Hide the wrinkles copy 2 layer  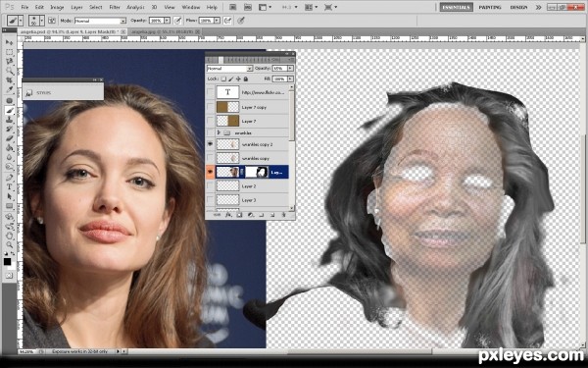(x=210, y=144)
